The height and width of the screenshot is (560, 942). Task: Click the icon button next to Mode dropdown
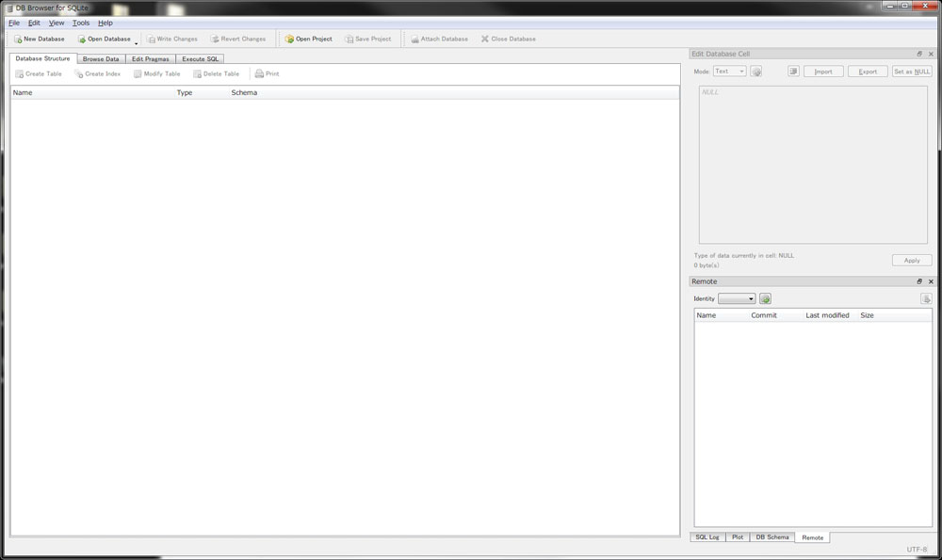click(x=756, y=72)
